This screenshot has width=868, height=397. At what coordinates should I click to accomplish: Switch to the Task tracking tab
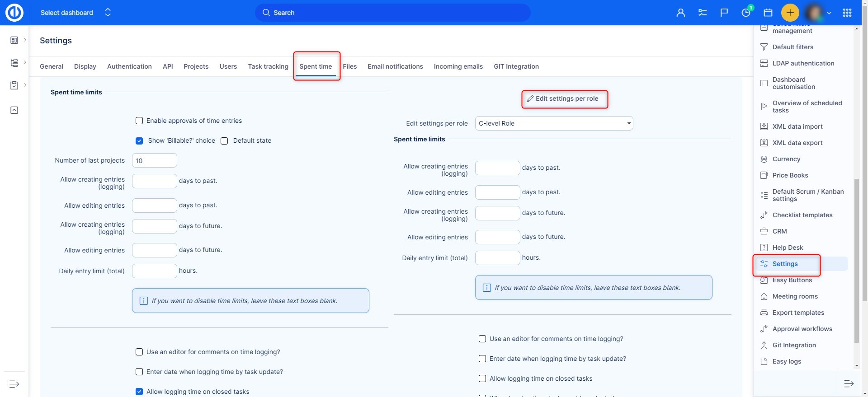coord(268,66)
